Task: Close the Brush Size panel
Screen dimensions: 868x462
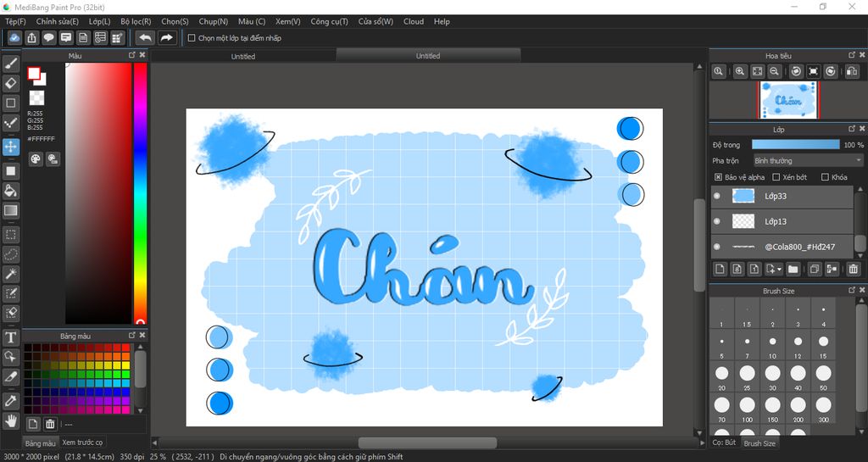Action: click(862, 290)
